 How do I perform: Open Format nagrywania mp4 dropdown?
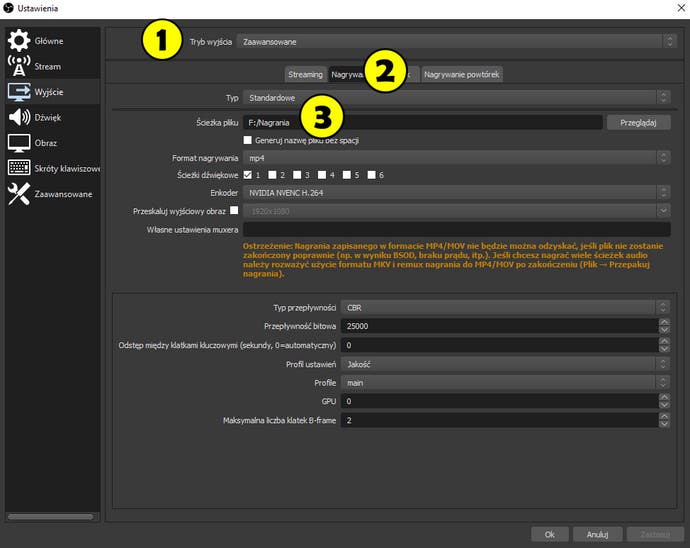[457, 158]
